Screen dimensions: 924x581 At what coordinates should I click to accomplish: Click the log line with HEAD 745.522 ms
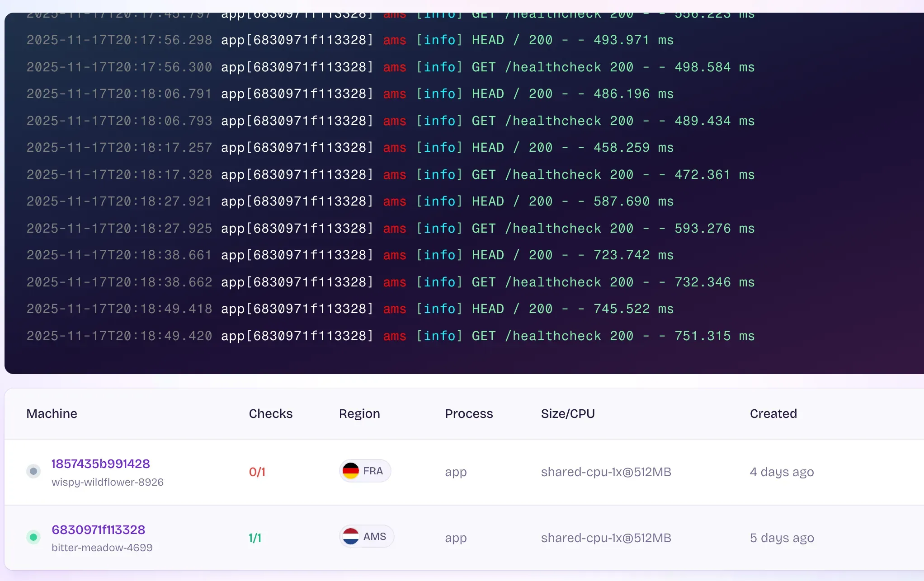coord(349,309)
